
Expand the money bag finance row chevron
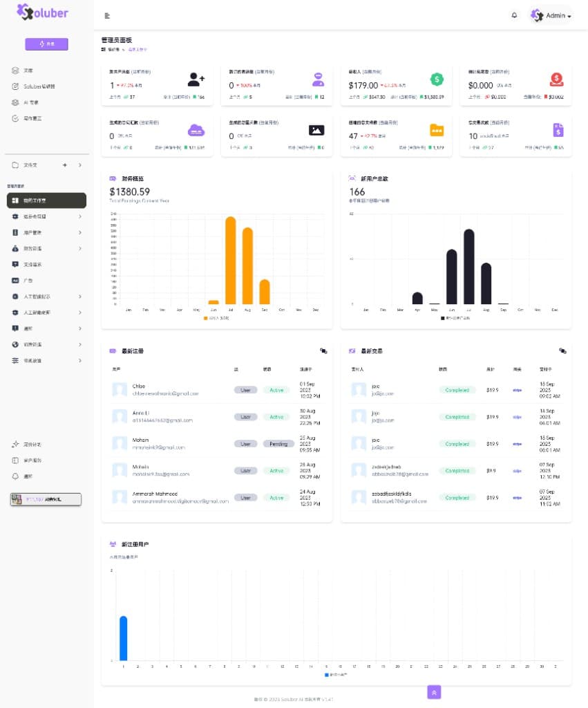click(x=80, y=249)
